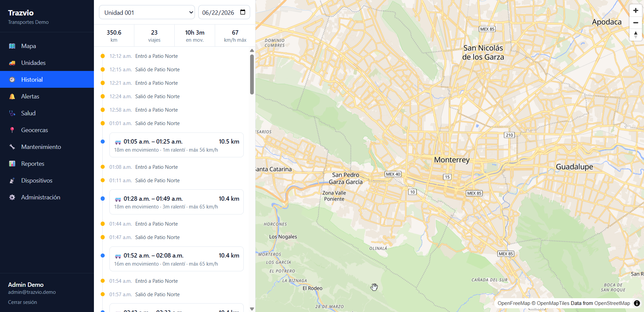Zoom out on the map
The image size is (644, 312).
click(636, 23)
